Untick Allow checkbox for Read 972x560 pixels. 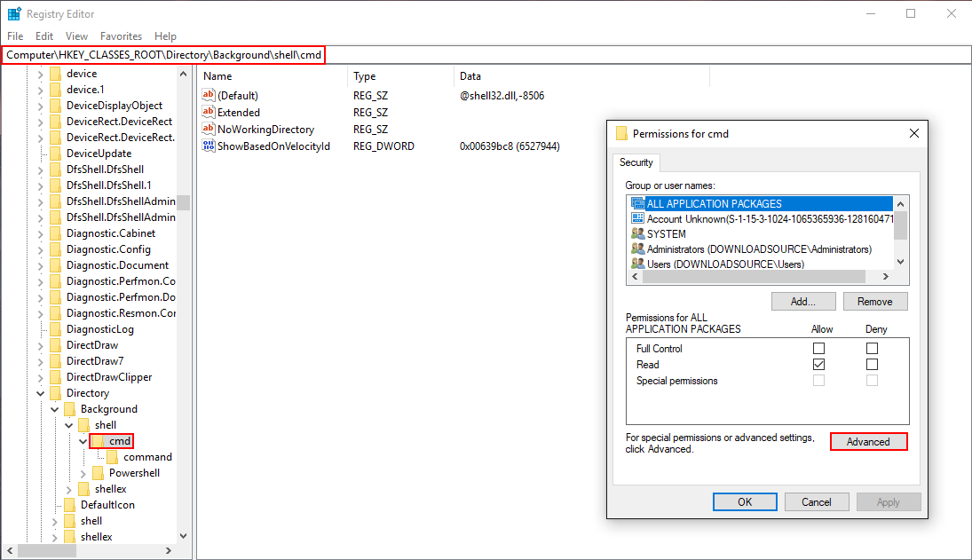(819, 364)
